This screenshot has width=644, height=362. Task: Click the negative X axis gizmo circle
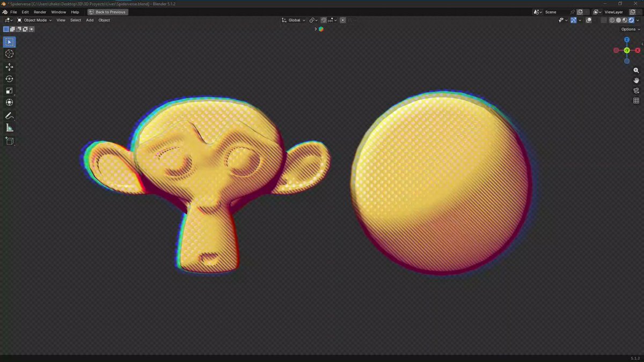[616, 50]
